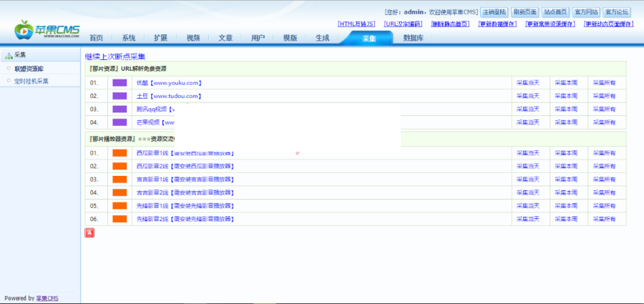Image resolution: width=644 pixels, height=304 pixels.
Task: Click 采集所有 for the 先锋影音2线 row
Action: 604,219
